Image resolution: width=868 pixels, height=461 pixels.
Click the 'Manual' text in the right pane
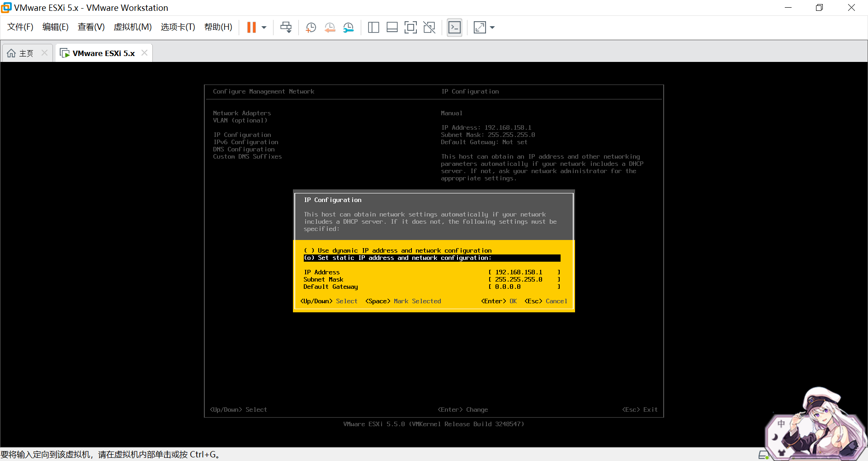point(452,113)
